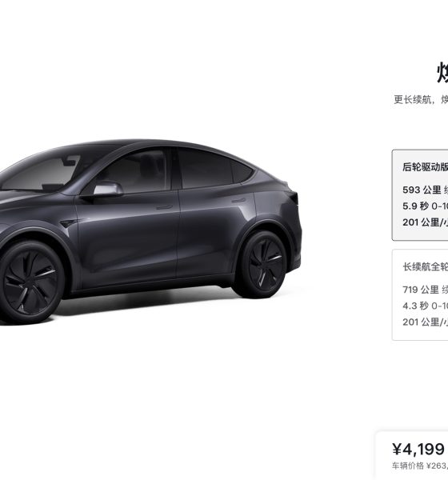Open the 车辆价格 ¥263 price details
The width and height of the screenshot is (448, 480).
coord(420,466)
